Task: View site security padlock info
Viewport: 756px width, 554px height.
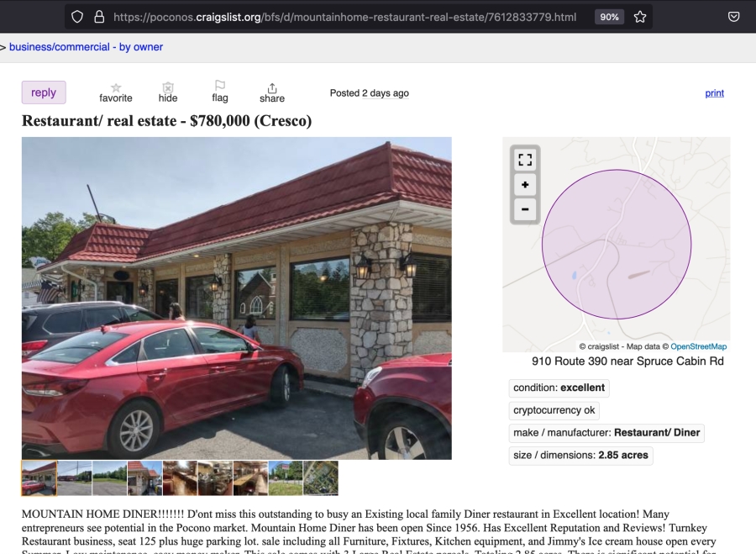Action: point(99,17)
